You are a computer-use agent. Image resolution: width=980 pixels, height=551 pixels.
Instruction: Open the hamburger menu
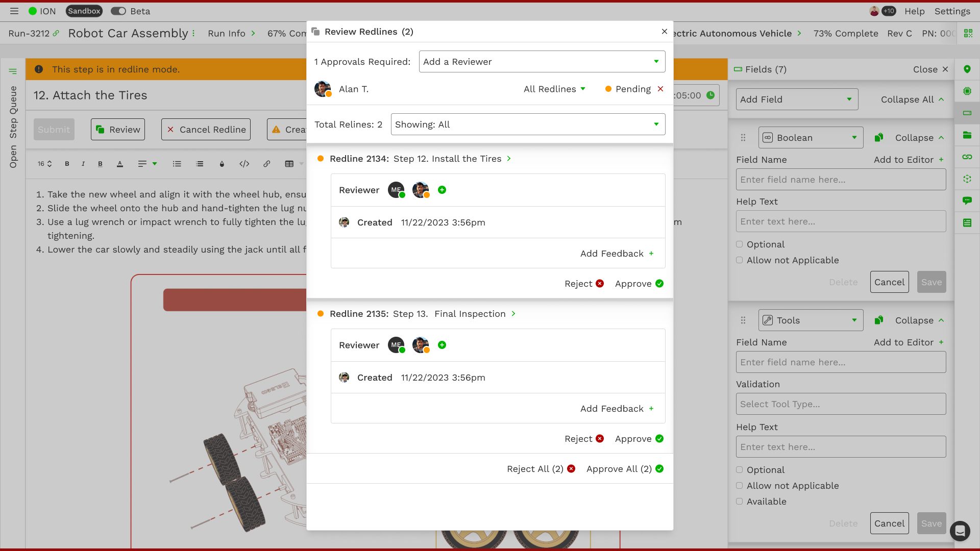coord(14,11)
